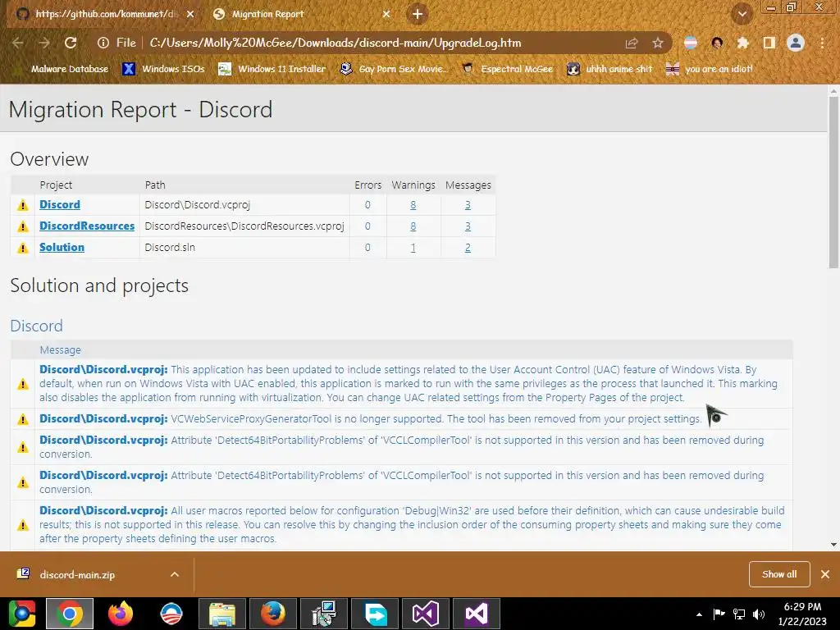Expand discord-main.zip download options chevron
Image resolution: width=840 pixels, height=630 pixels.
(x=175, y=575)
